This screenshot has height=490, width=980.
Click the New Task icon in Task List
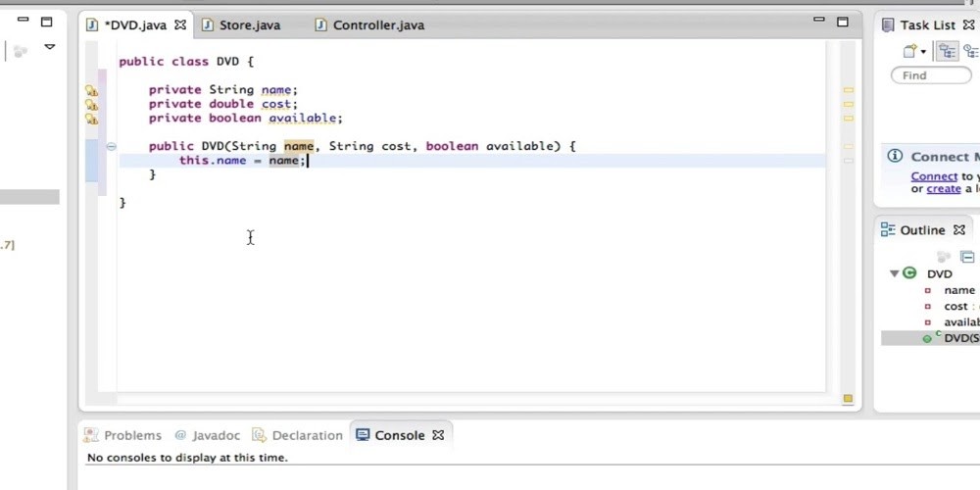(909, 51)
